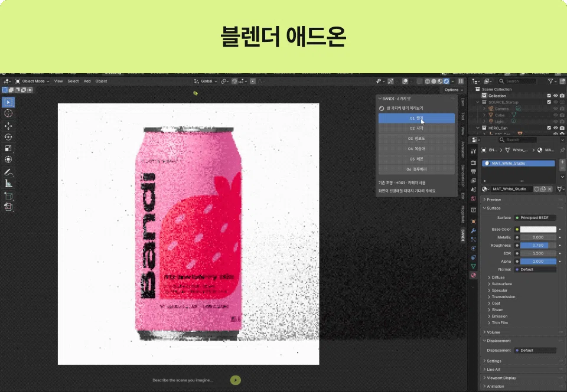Open the Object menu in viewport header
This screenshot has width=567, height=392.
tap(101, 81)
